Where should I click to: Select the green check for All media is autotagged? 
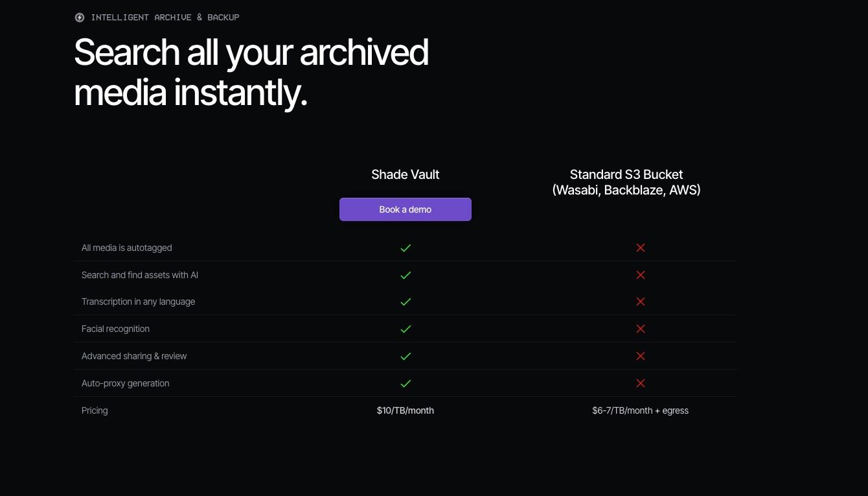tap(405, 248)
